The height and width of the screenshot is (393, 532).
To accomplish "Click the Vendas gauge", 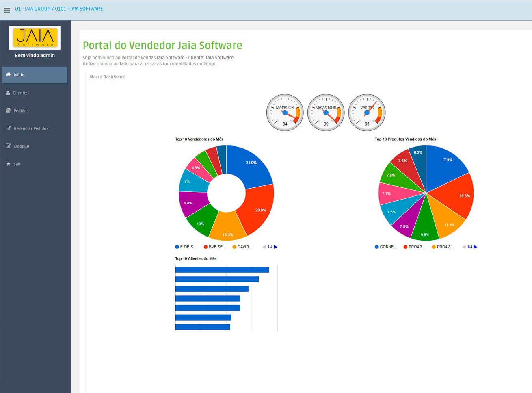I will tap(367, 113).
